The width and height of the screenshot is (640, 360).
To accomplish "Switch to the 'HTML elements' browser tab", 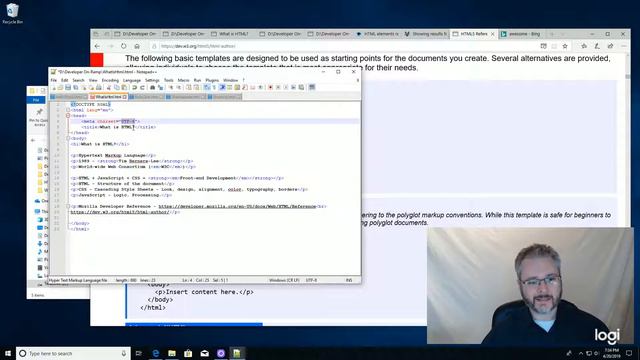I will click(x=378, y=34).
